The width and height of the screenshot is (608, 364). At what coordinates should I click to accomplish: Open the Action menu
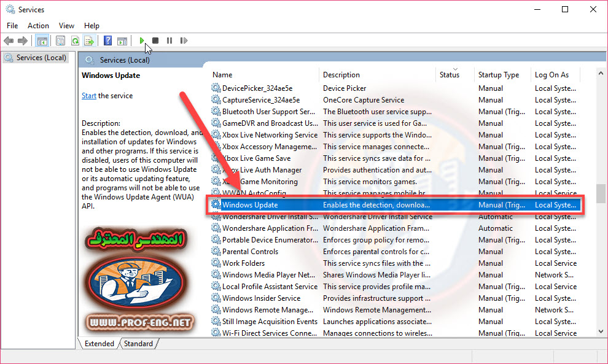[38, 26]
